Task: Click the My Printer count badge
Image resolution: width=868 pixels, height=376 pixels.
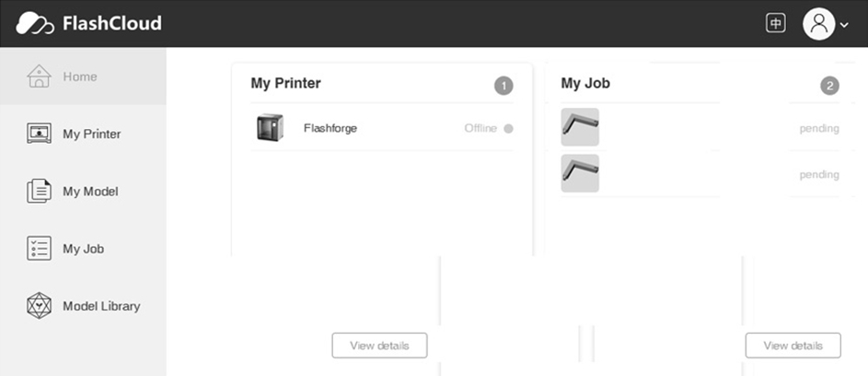Action: [503, 86]
